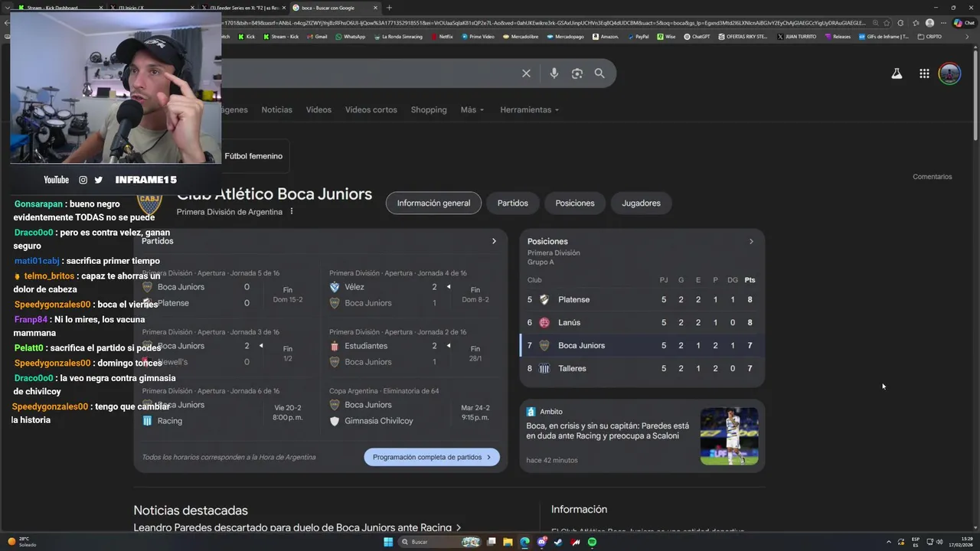This screenshot has width=980, height=551.
Task: Click the Windows taskbar Buscar box
Action: (440, 542)
